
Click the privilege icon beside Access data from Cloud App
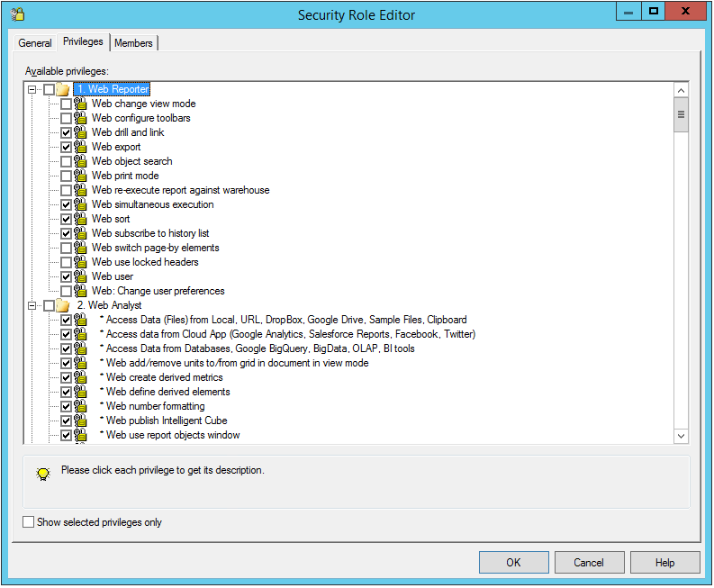80,334
